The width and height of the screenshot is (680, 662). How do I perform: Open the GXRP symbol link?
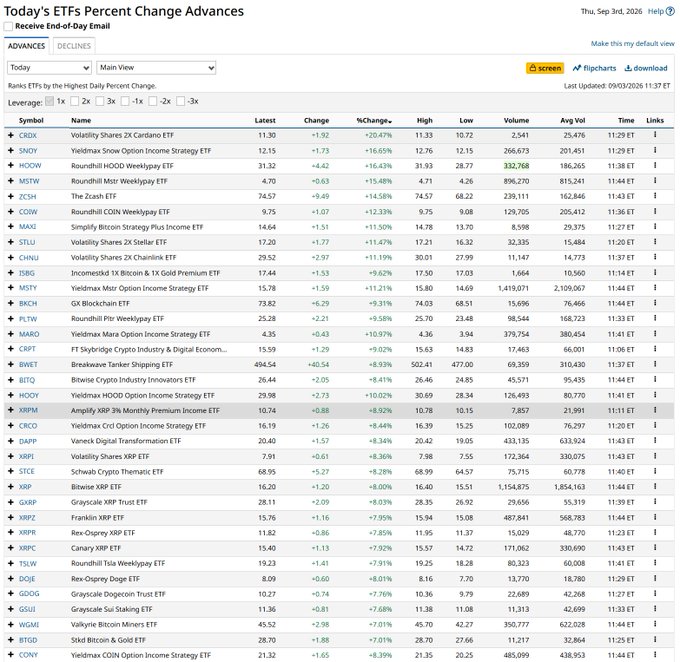tap(28, 502)
